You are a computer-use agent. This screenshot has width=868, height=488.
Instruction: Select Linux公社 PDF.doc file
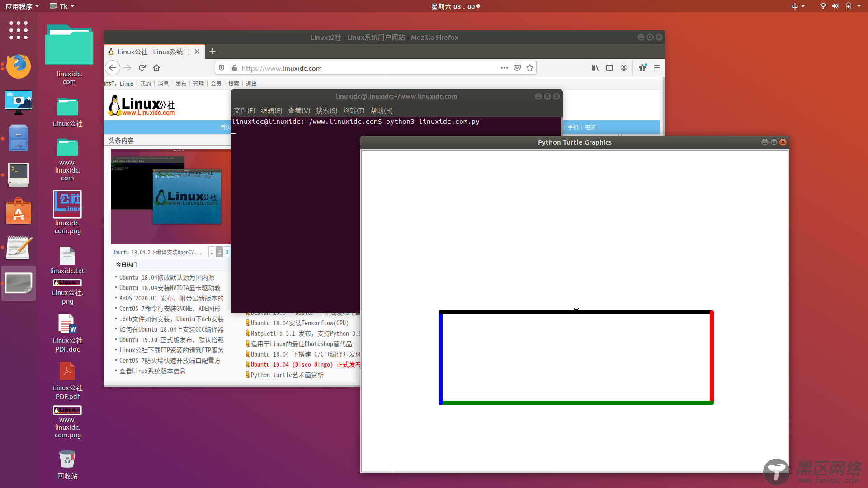pyautogui.click(x=67, y=333)
